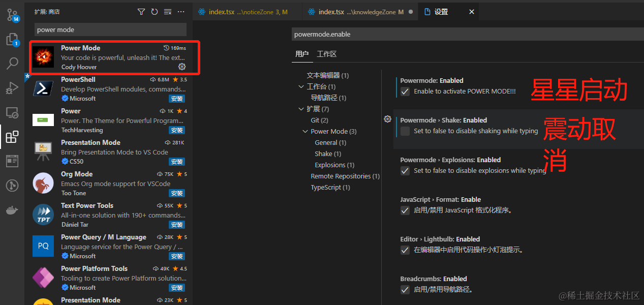Install Text Power Tools extension
This screenshot has width=644, height=305.
pos(177,225)
